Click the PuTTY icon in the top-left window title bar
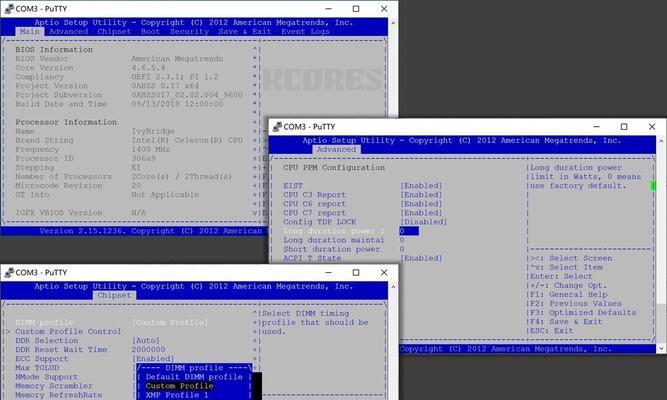Screen dimensions: 667x400 pyautogui.click(x=9, y=9)
